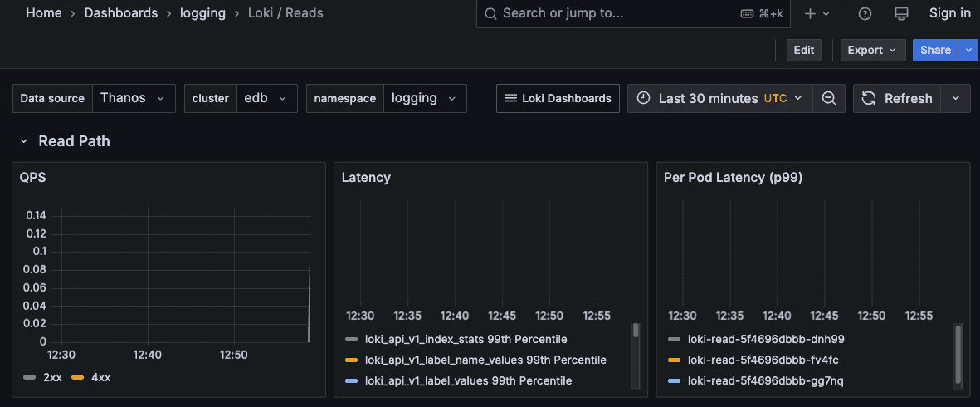The width and height of the screenshot is (980, 407).
Task: Focus the Search or jump to field
Action: (x=633, y=13)
